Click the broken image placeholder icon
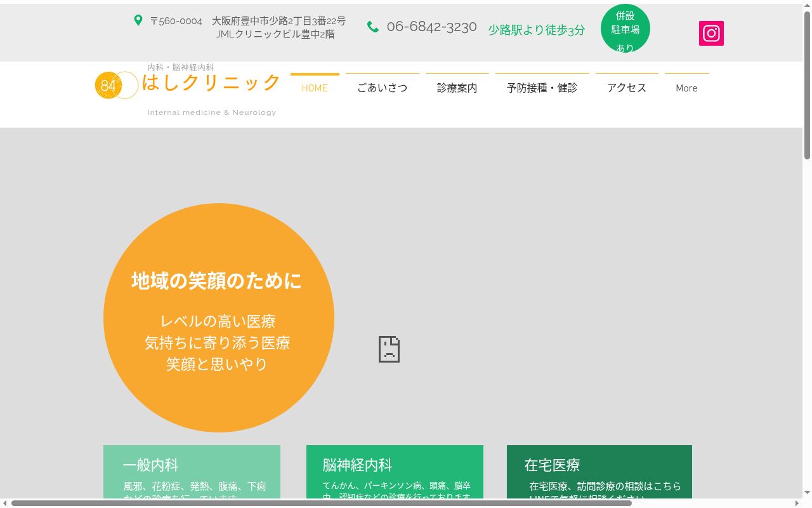 (389, 349)
